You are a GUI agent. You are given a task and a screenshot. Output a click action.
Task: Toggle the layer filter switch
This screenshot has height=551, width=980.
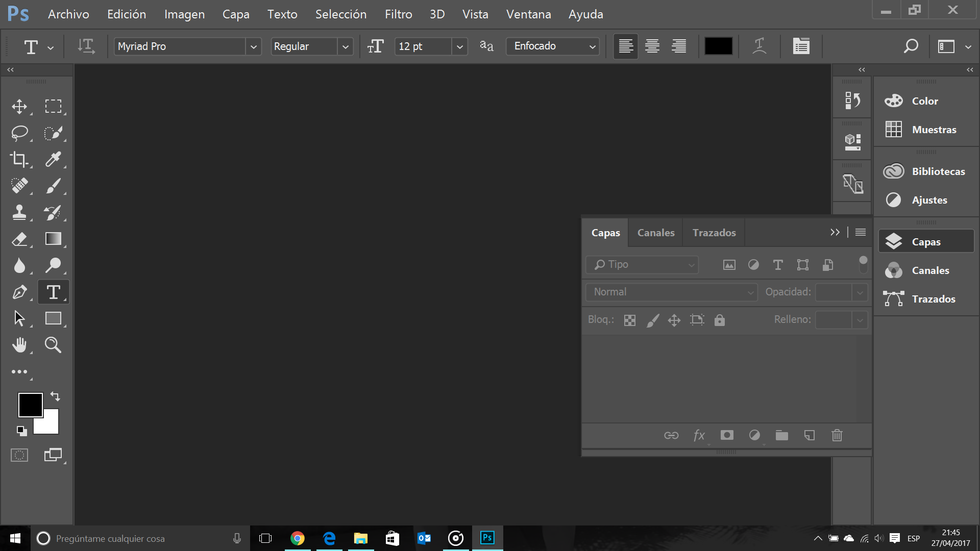863,264
